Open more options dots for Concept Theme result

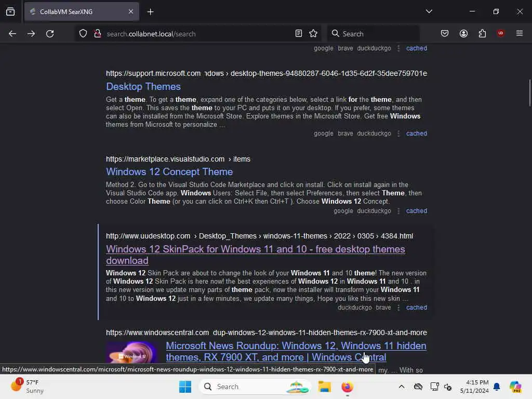[398, 211]
